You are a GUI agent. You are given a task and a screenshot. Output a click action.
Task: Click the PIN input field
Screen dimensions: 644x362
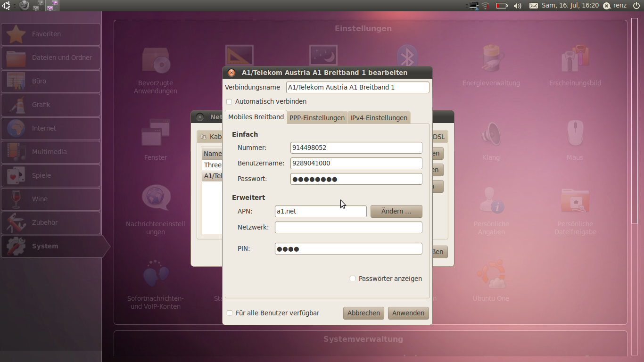click(x=348, y=248)
